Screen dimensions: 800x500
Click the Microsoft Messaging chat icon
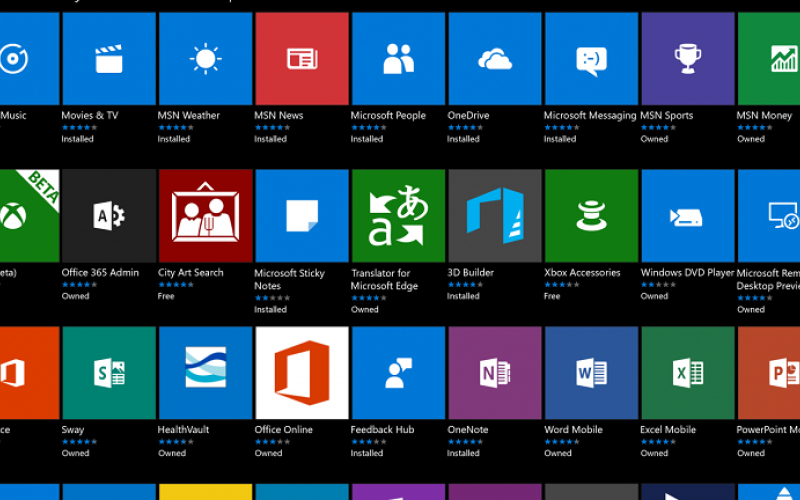[x=591, y=59]
